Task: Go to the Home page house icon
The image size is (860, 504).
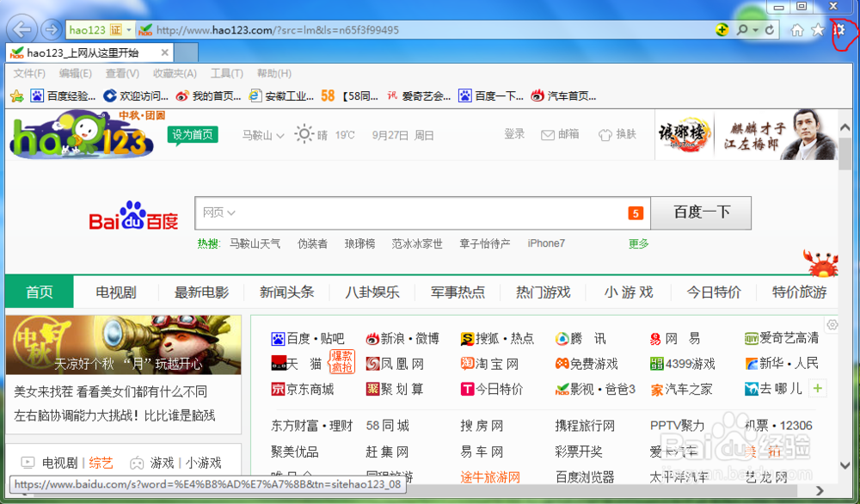Action: click(797, 30)
